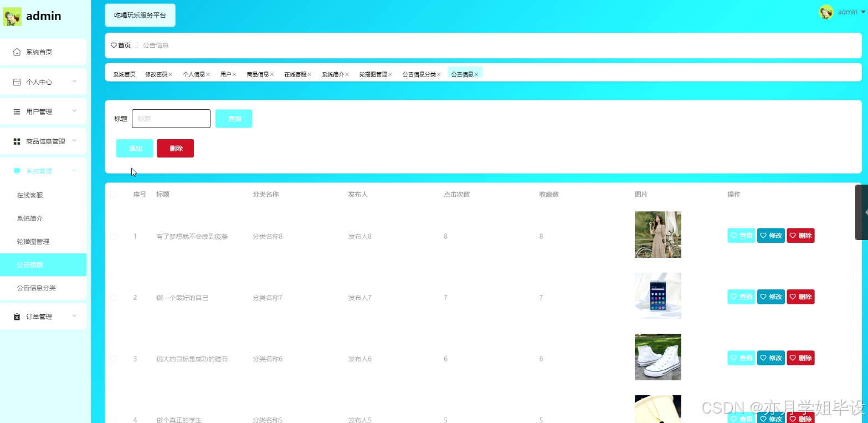Screen dimensions: 868x423
Task: Click 删除 for row 做一个最好的自己
Action: (800, 297)
